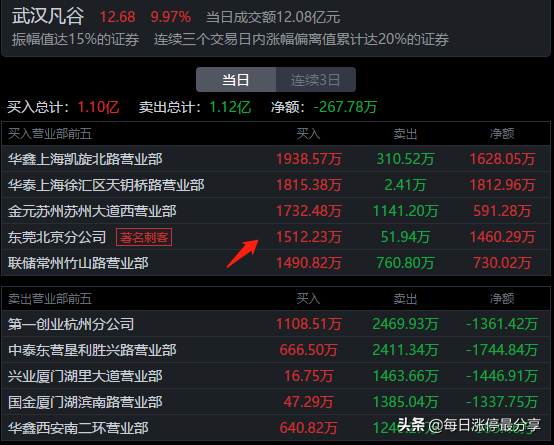Open 华鑫上海凯旋北路营业部 row

pyautogui.click(x=276, y=159)
